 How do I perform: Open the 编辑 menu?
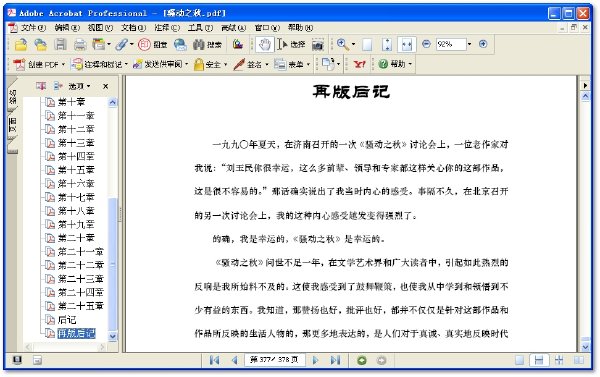[67, 28]
